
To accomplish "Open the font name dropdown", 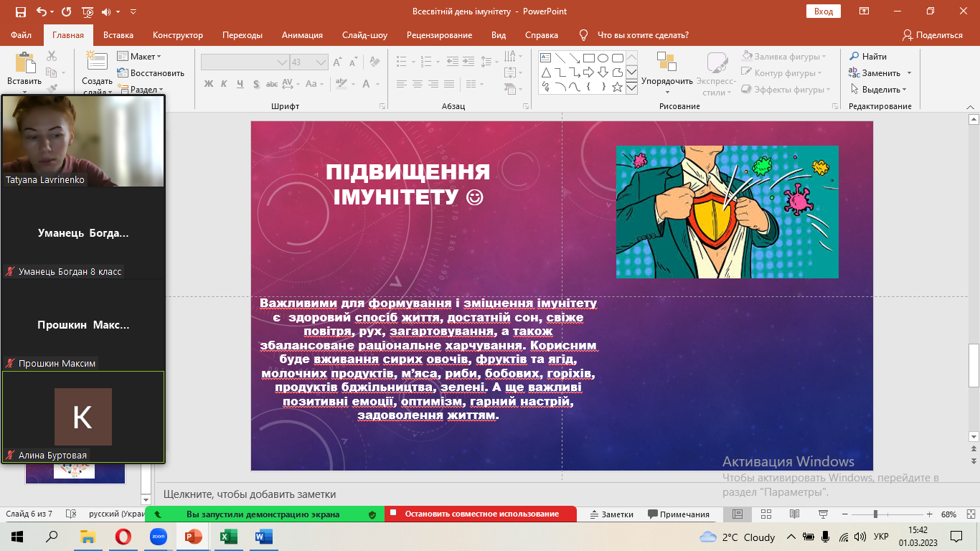I will [x=282, y=62].
